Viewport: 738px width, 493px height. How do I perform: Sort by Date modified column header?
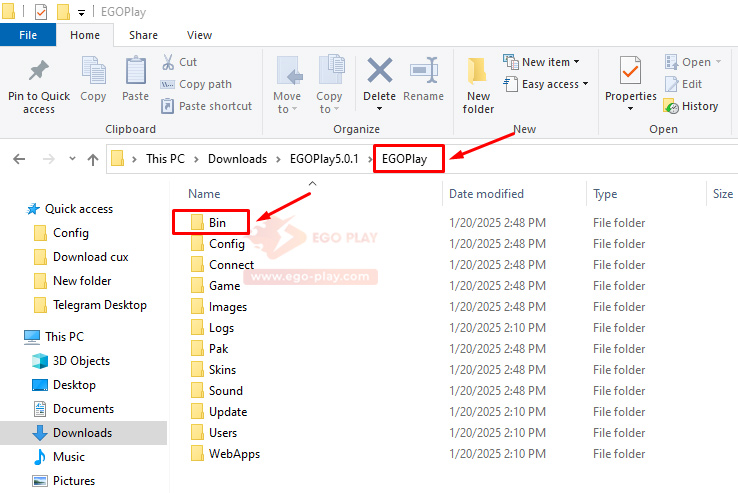486,194
